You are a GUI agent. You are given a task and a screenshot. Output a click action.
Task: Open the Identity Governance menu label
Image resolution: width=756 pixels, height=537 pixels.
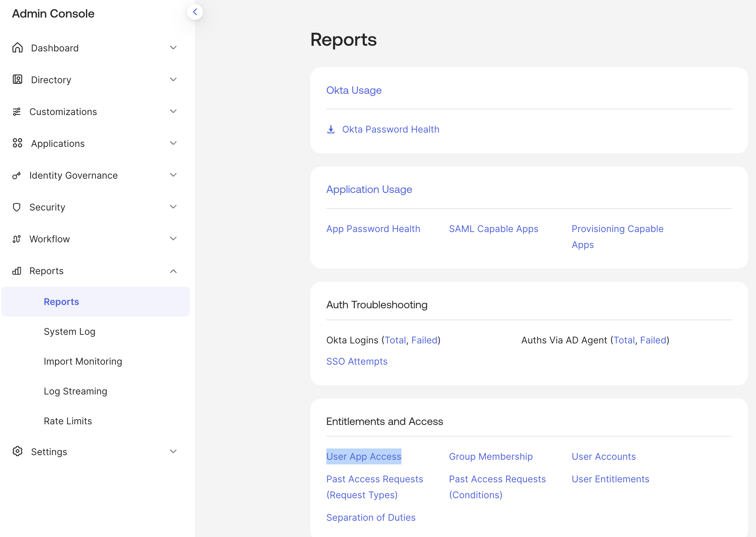[x=74, y=175]
